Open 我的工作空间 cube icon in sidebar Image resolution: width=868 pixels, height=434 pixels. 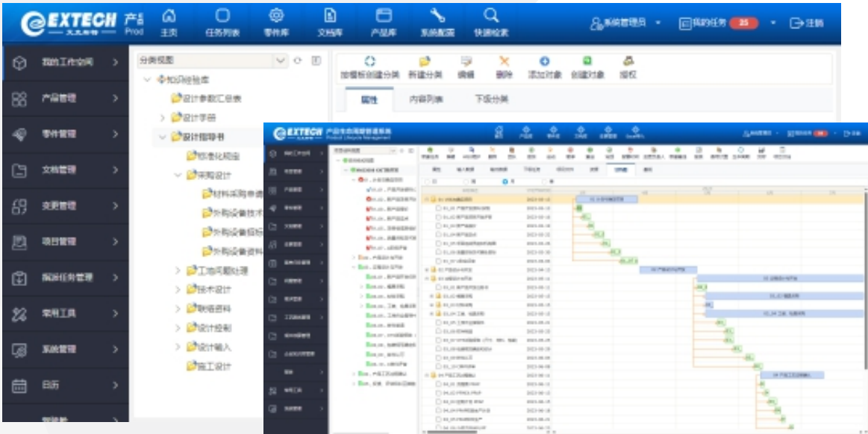coord(19,63)
